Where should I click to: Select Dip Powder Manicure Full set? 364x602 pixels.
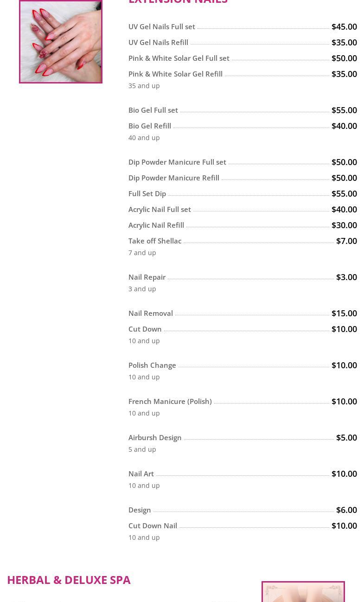tap(177, 162)
